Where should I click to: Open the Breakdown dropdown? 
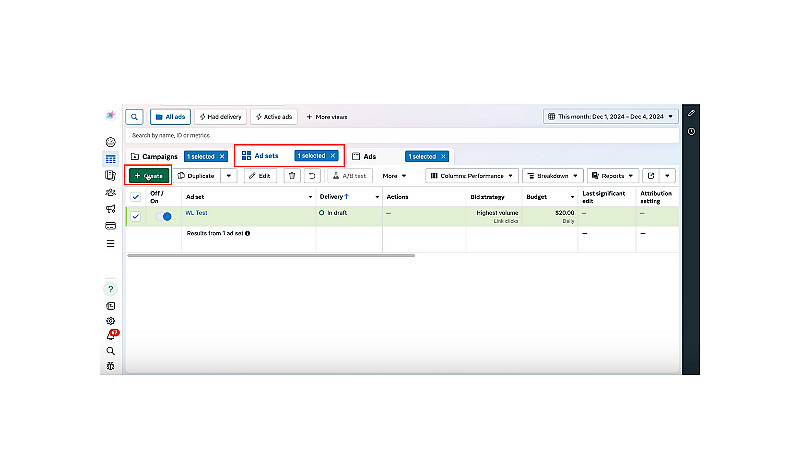[553, 176]
